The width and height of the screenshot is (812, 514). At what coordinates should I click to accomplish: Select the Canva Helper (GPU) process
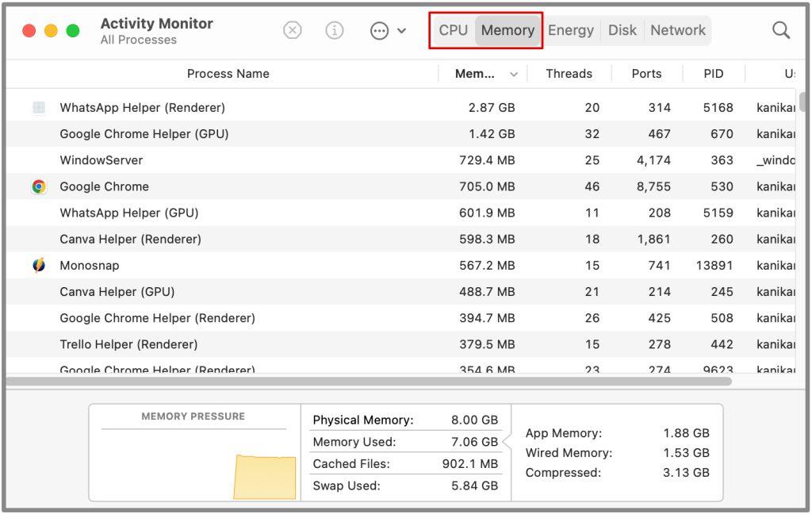117,292
